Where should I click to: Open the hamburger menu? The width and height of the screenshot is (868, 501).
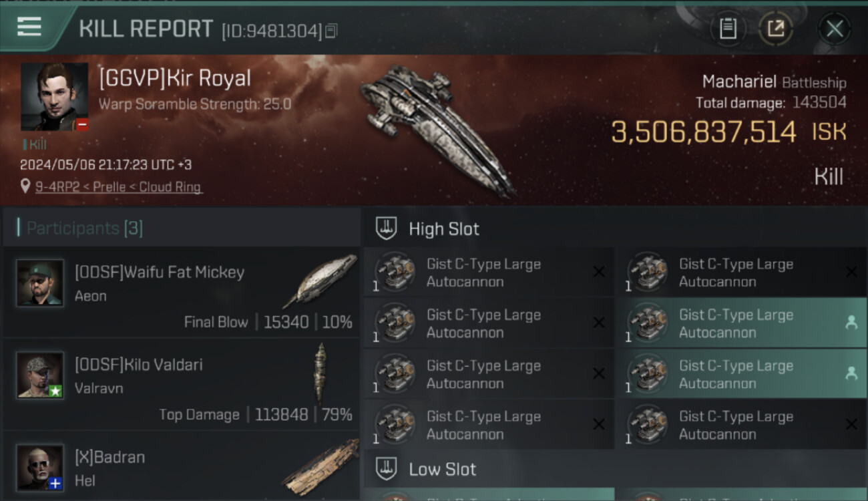point(29,27)
